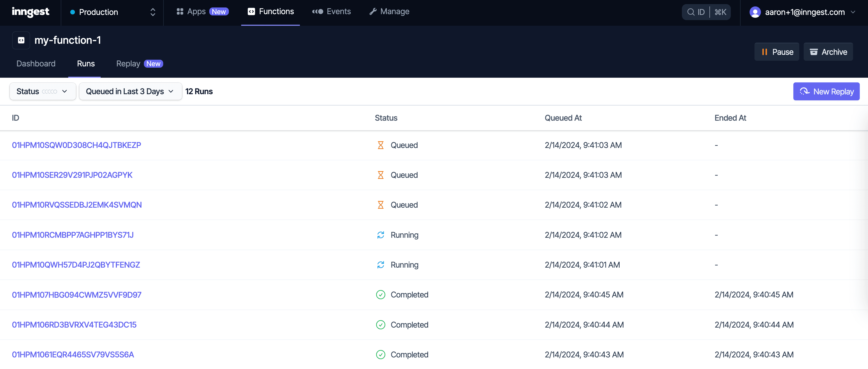Click the hourglass icon for run ending SVMQN
This screenshot has height=369, width=868.
pos(380,205)
